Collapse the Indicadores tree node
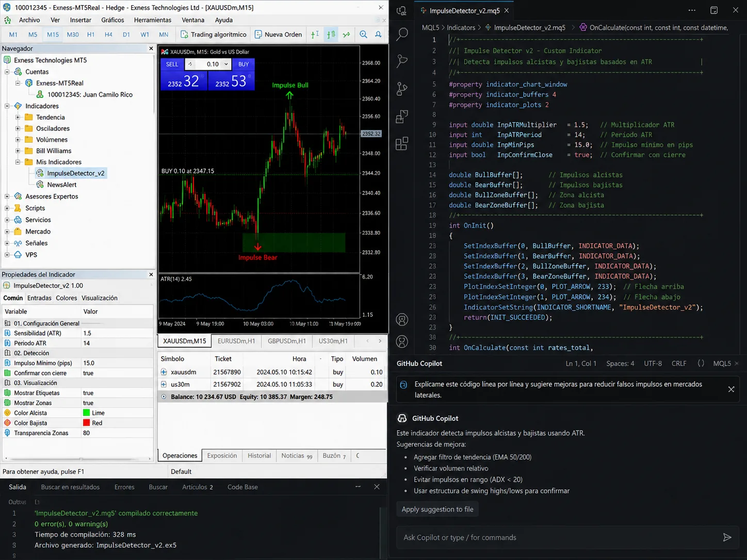Screen dimensions: 747x560 click(x=7, y=106)
